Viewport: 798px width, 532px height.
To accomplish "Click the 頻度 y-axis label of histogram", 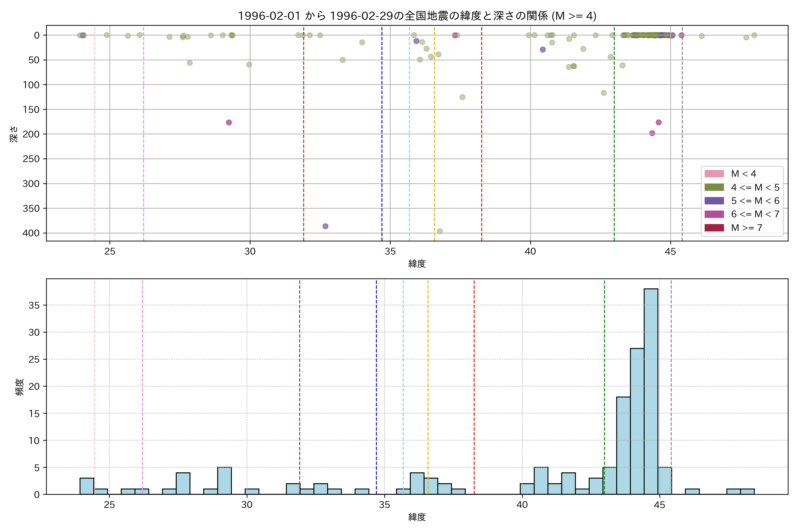I will [20, 387].
